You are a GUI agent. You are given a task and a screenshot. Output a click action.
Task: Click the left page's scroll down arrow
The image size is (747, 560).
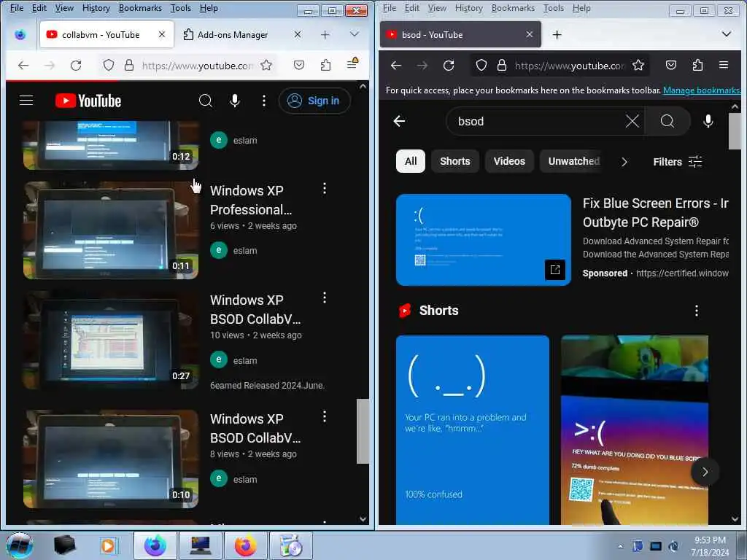pyautogui.click(x=363, y=519)
